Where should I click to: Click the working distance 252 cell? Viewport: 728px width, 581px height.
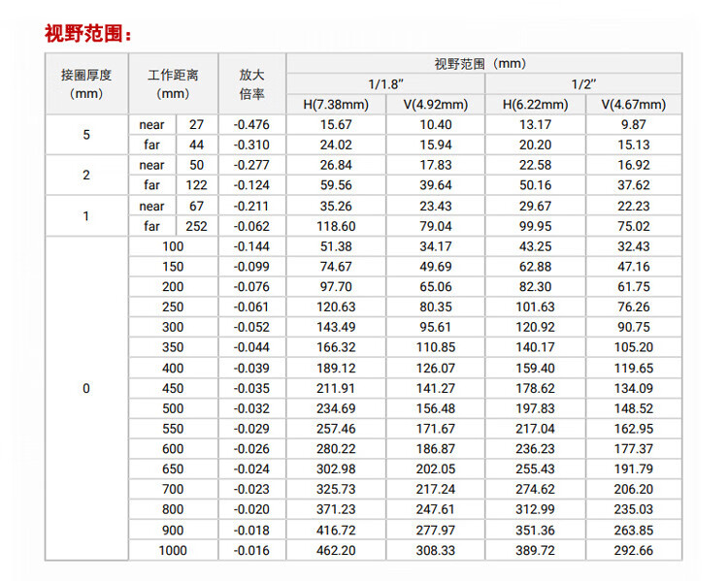pyautogui.click(x=197, y=226)
